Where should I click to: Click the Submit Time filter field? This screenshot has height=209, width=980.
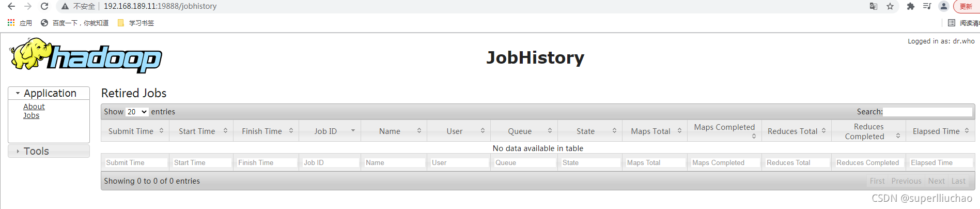(136, 162)
